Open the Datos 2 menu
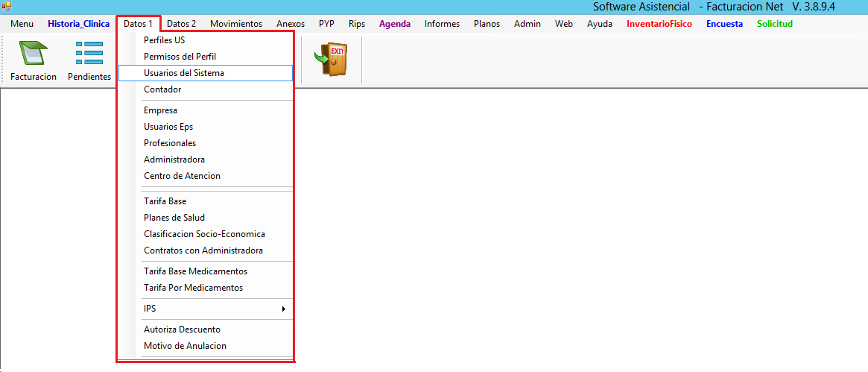Screen dimensions: 868x372 pos(181,24)
